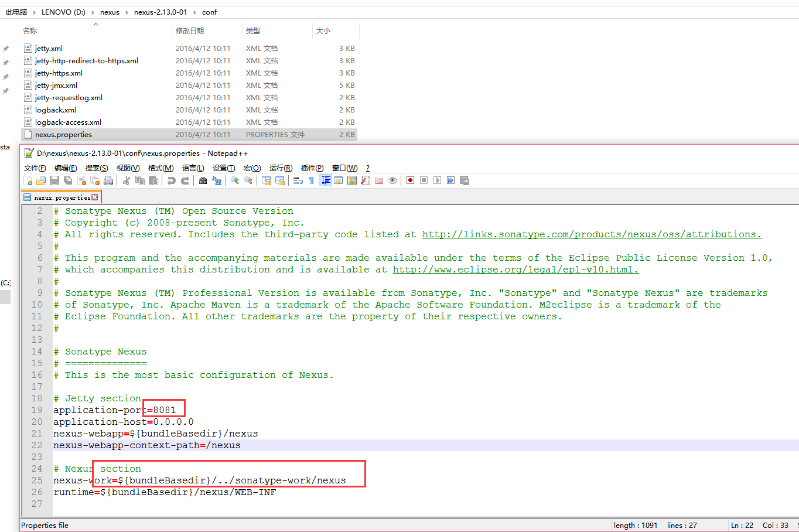Image resolution: width=799 pixels, height=532 pixels.
Task: Open the 视图(V) menu
Action: tap(128, 168)
